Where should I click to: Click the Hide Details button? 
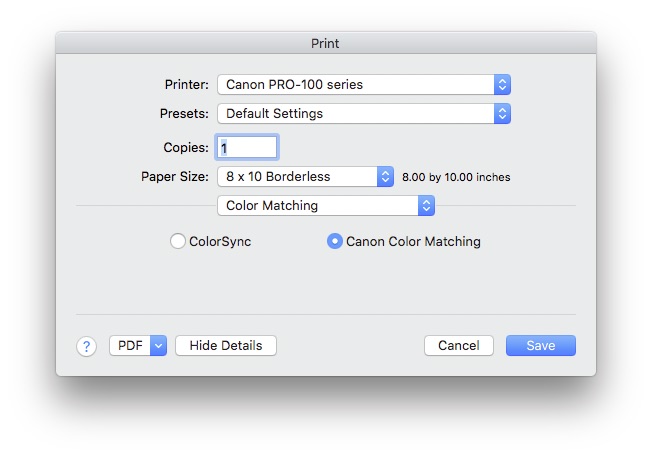coord(226,346)
